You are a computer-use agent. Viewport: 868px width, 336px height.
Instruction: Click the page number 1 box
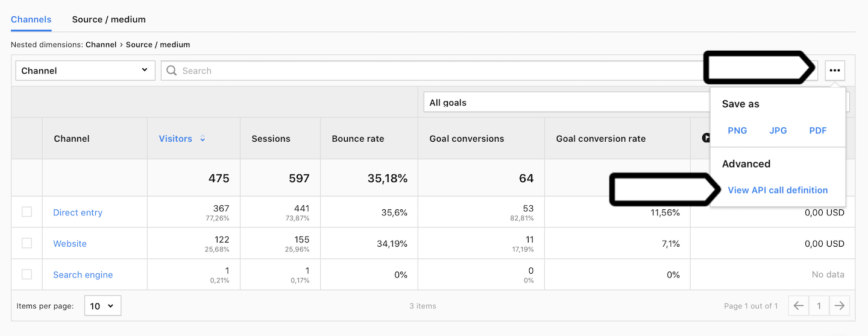click(x=819, y=306)
